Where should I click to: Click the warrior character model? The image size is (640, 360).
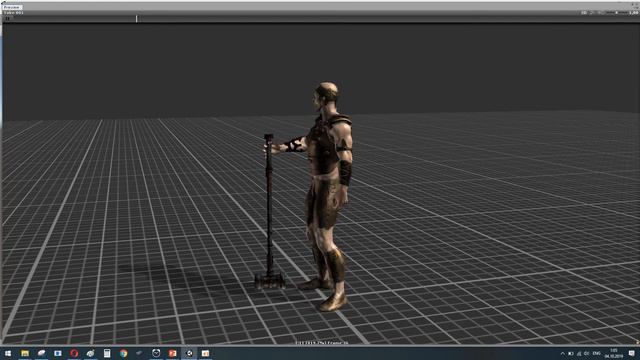tap(329, 196)
